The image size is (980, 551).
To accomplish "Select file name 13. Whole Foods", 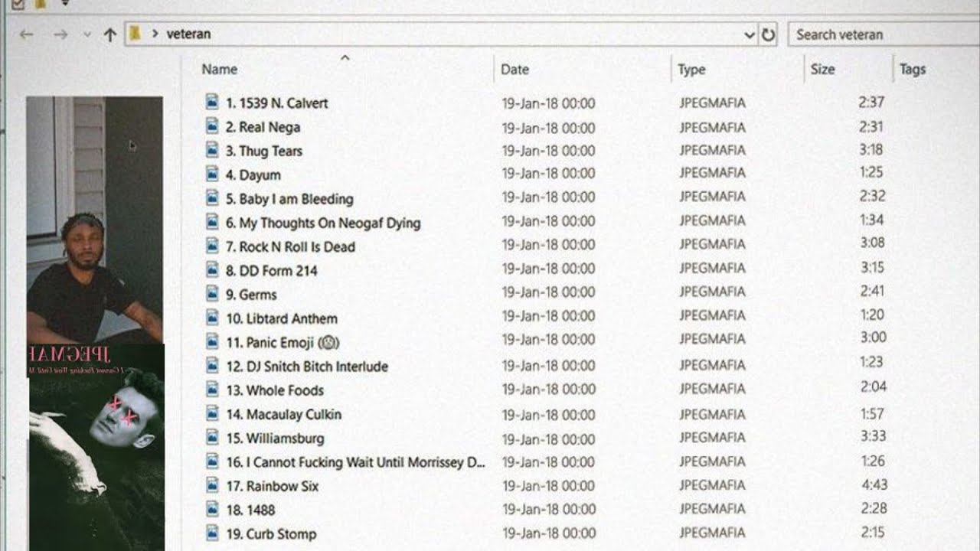I will coord(275,390).
